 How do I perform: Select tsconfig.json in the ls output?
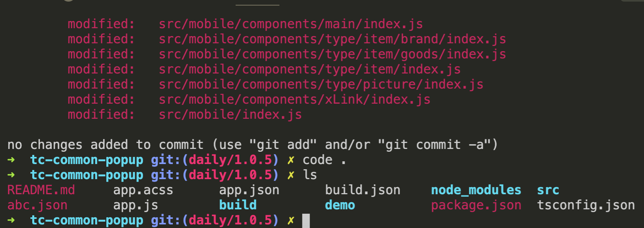point(586,205)
